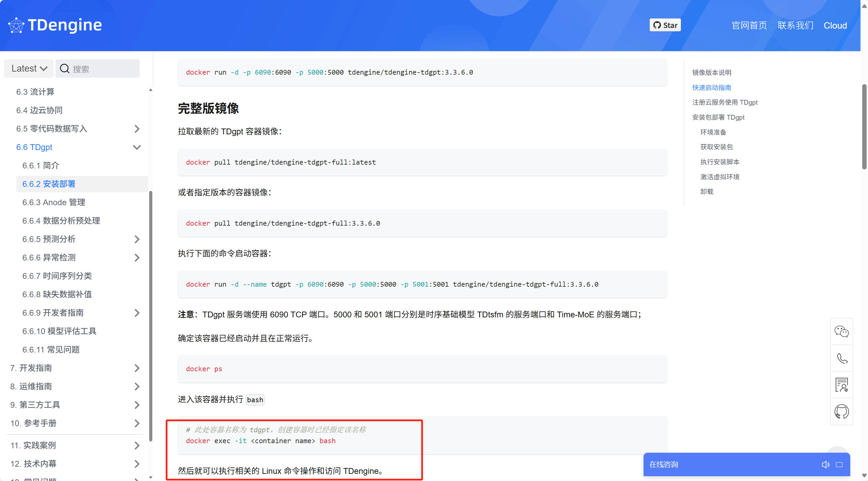The image size is (868, 481).
Task: Click the search magnifier icon
Action: coord(65,68)
